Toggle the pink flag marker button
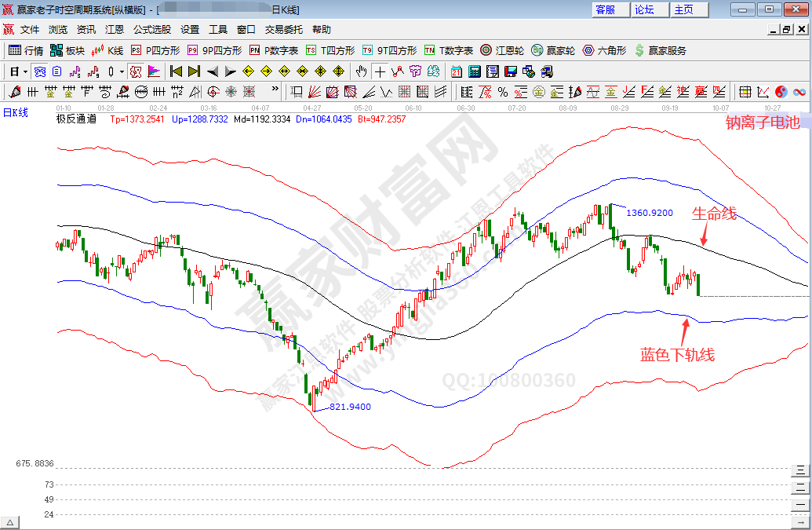Viewport: 812px width, 530px height. click(x=154, y=71)
